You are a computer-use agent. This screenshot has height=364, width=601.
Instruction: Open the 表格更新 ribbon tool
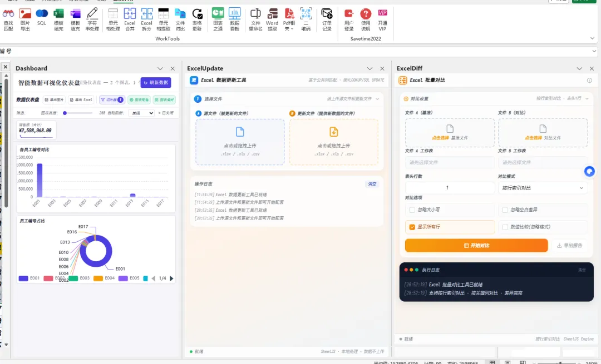[x=197, y=19]
